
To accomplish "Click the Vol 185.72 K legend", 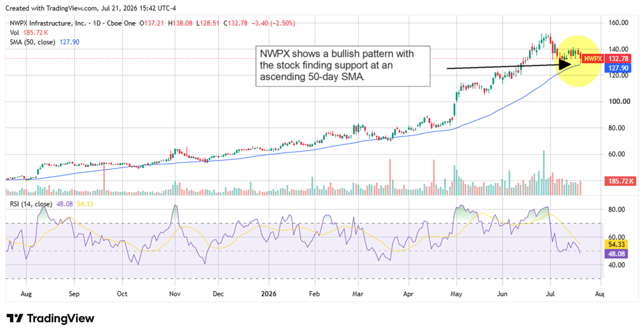I will [28, 33].
